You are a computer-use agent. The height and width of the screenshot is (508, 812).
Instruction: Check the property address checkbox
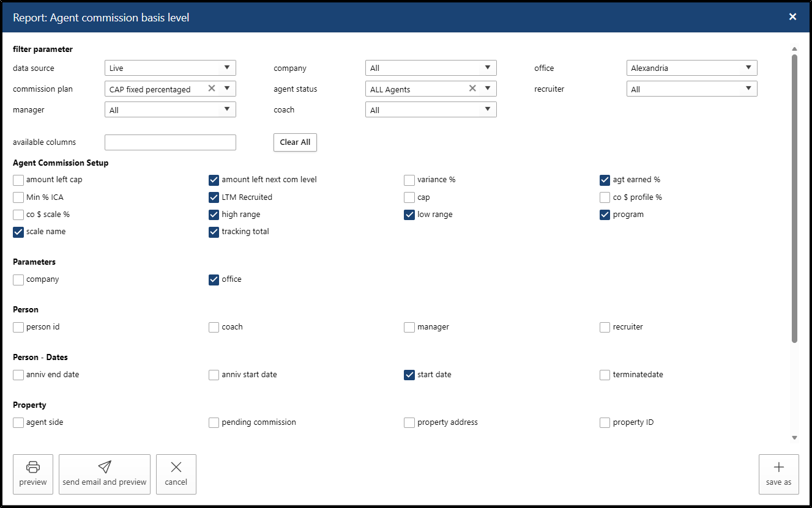(x=409, y=422)
